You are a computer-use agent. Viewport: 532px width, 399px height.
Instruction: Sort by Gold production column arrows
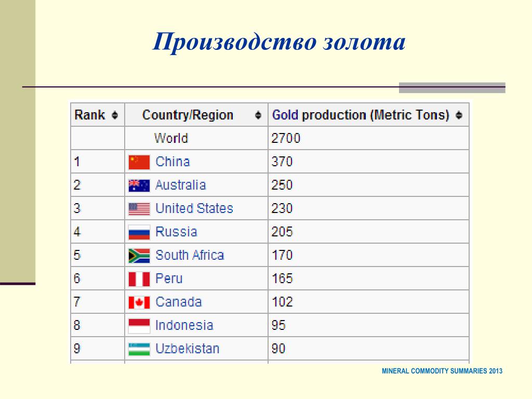[459, 115]
